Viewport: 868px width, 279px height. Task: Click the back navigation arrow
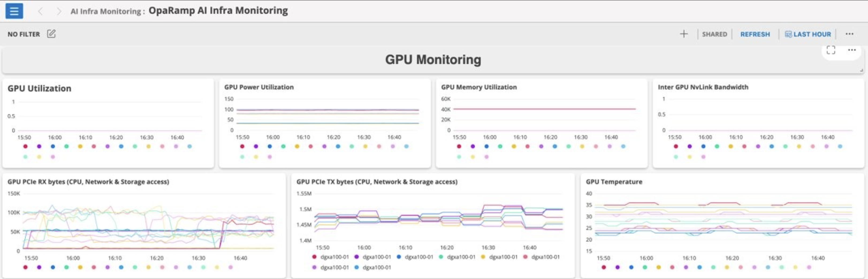(40, 11)
